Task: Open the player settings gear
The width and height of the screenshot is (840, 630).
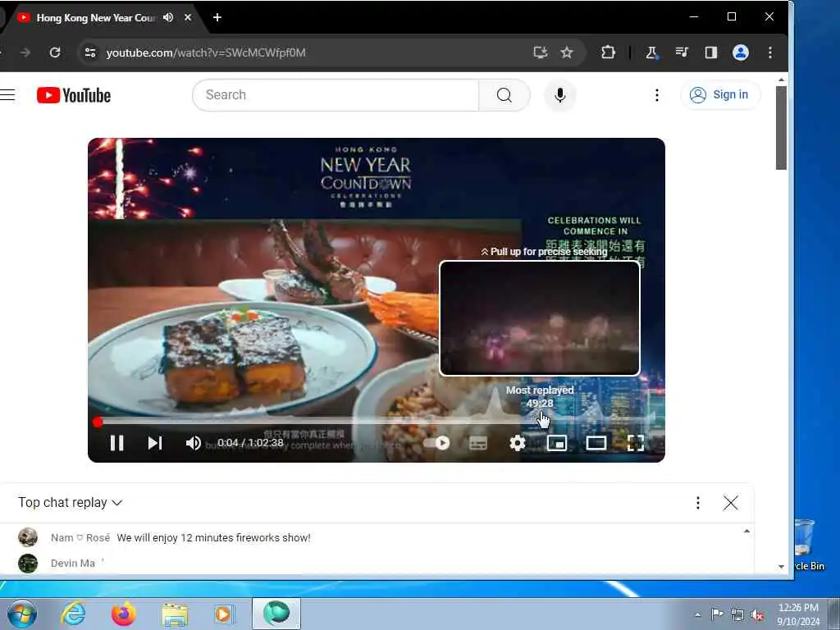Action: pos(517,443)
